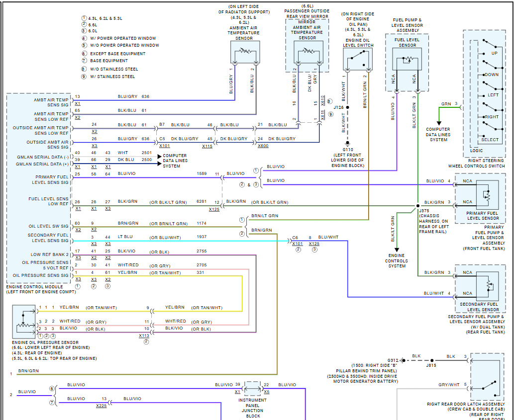The width and height of the screenshot is (517, 420).
Task: Click the Ambient Air Temperature Sensor resistor symbol
Action: 245,52
